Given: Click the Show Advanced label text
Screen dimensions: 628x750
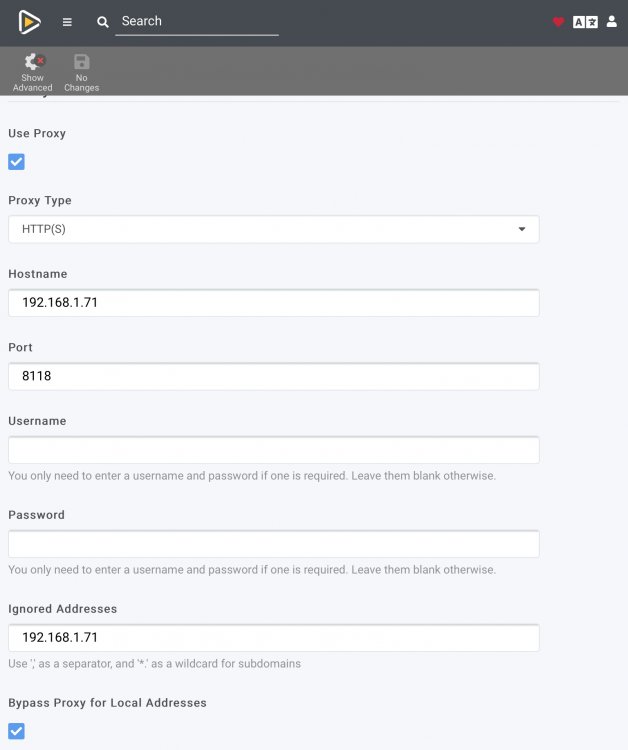Looking at the screenshot, I should point(33,83).
